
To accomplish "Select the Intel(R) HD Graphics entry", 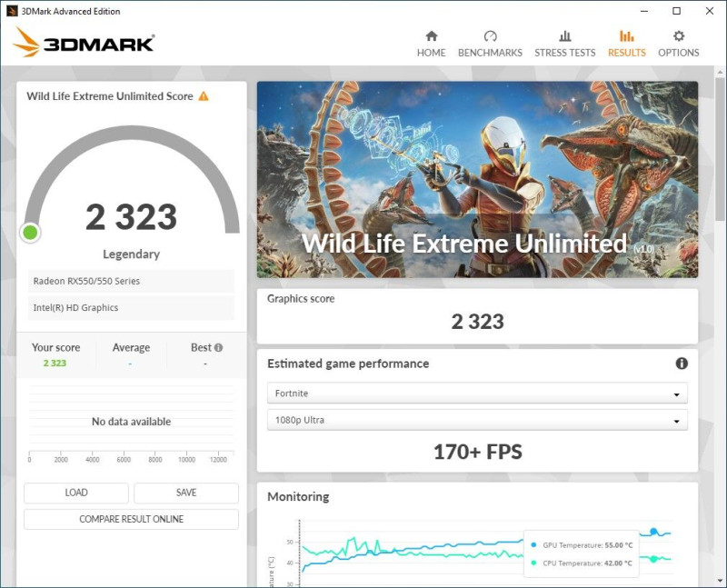I will pos(131,308).
